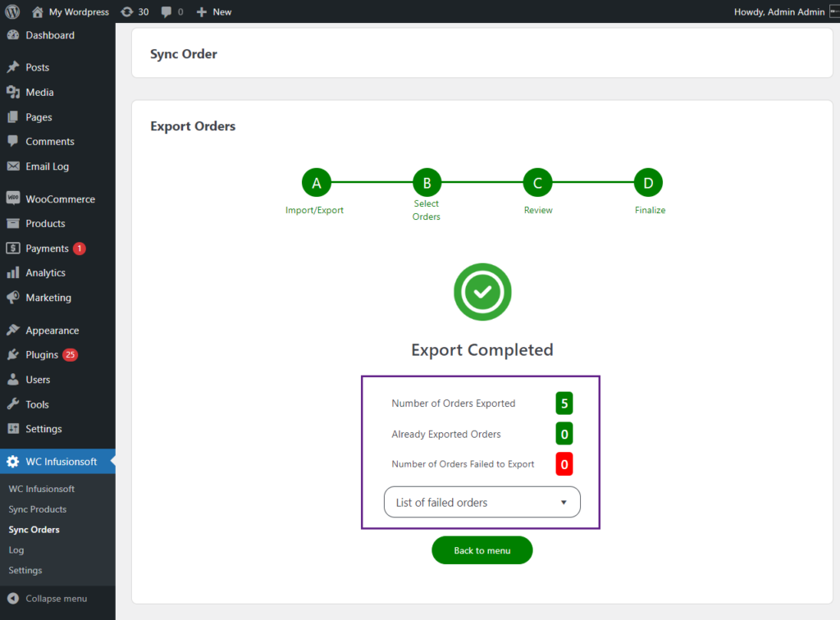The width and height of the screenshot is (840, 620).
Task: Click the Export Orders heading
Action: pyautogui.click(x=193, y=126)
